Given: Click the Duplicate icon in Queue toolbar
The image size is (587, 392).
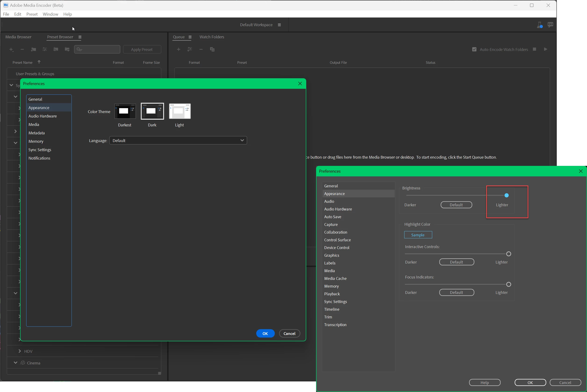Looking at the screenshot, I should pyautogui.click(x=212, y=50).
